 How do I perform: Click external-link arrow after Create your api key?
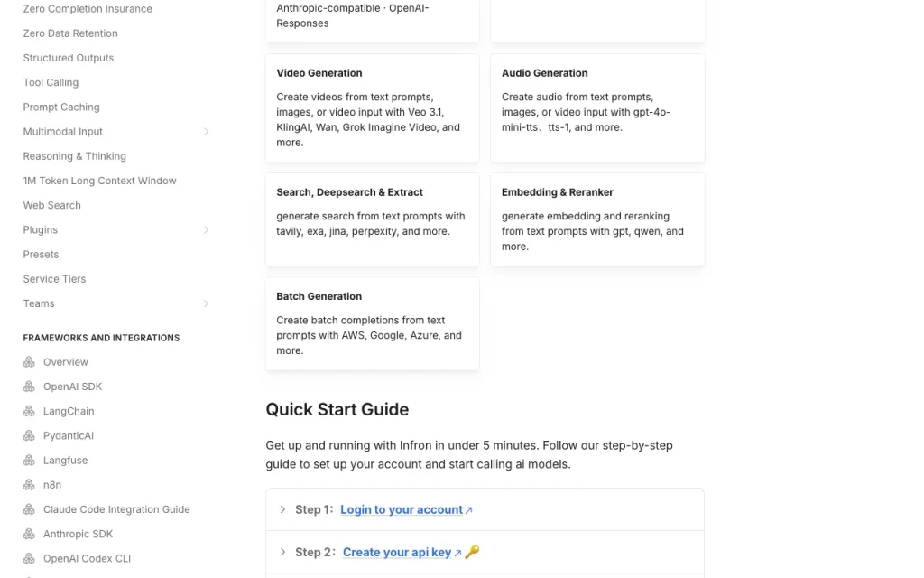(457, 554)
